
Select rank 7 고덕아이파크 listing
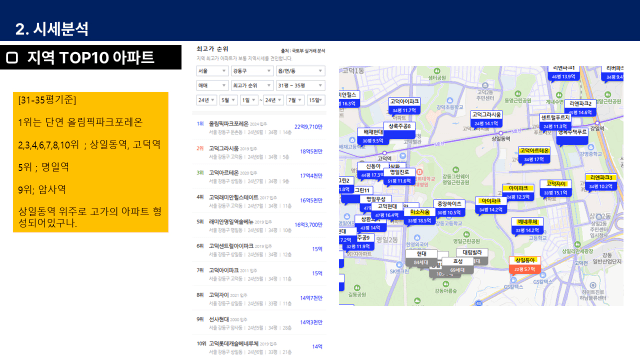(x=260, y=274)
